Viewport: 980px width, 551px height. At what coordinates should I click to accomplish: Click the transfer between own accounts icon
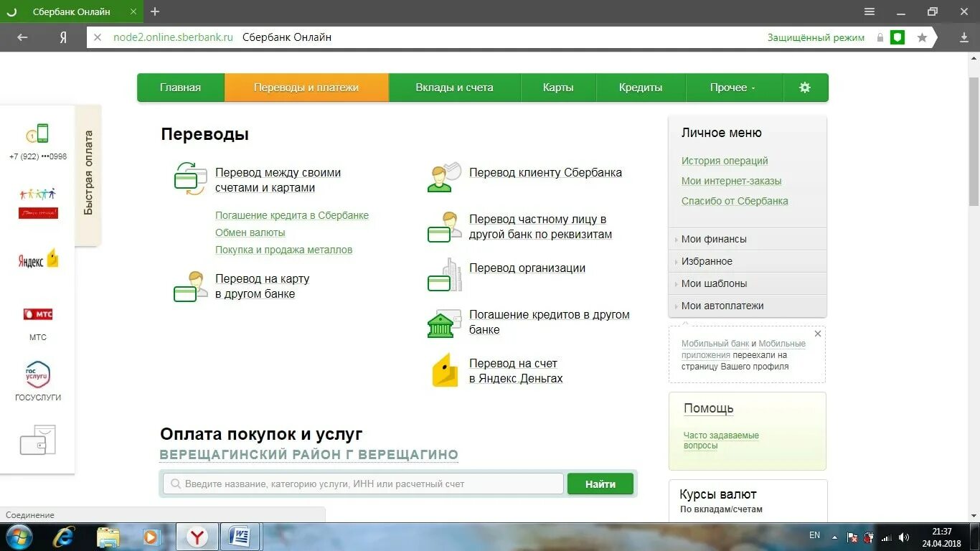[x=190, y=178]
